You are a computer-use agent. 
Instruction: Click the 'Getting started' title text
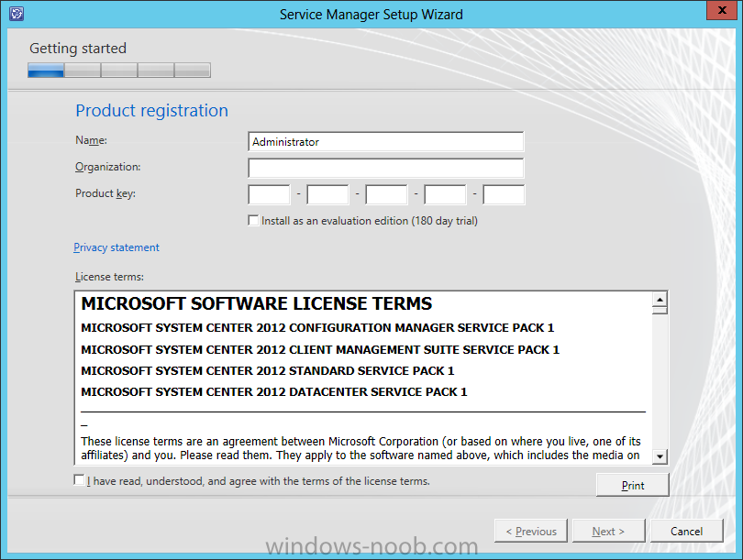78,49
